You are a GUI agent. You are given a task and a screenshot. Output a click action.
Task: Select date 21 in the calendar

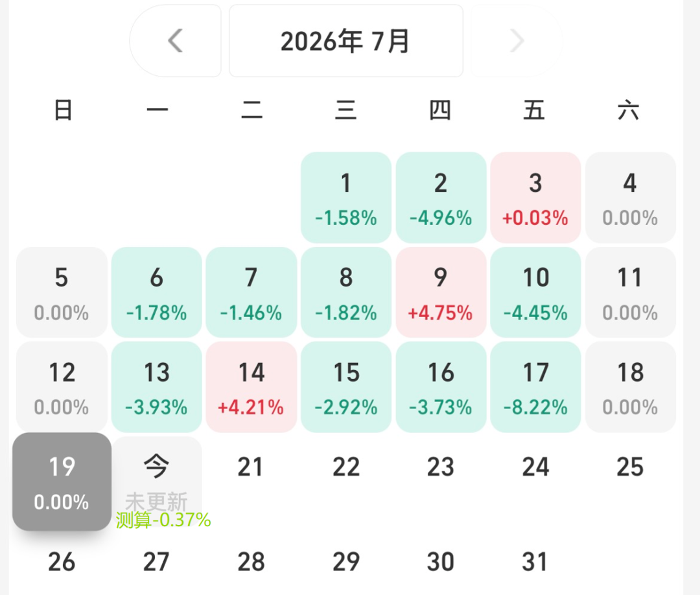250,467
